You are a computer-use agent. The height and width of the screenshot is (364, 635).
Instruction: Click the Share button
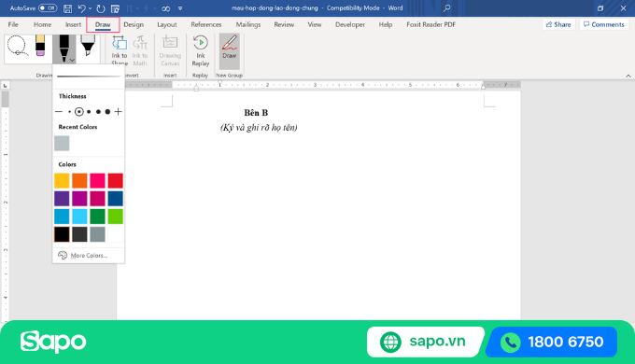pos(558,24)
